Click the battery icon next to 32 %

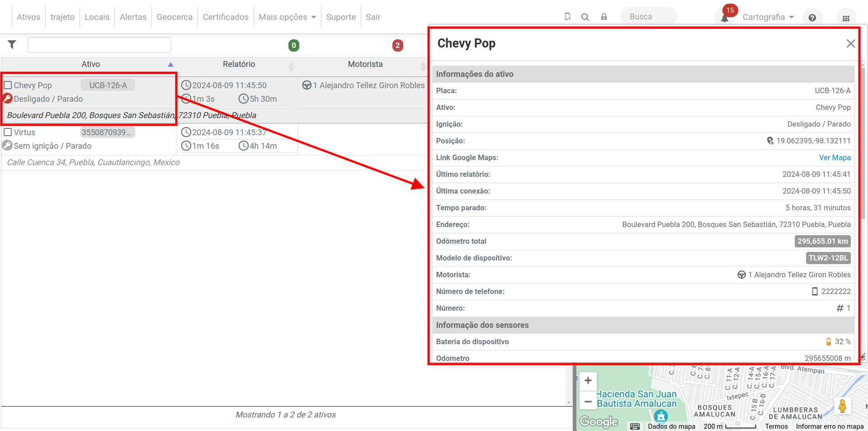829,341
